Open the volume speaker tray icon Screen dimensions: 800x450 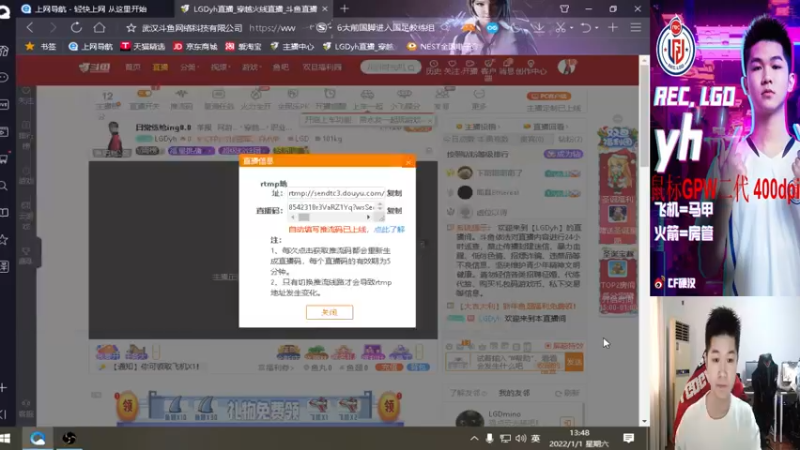pyautogui.click(x=520, y=438)
